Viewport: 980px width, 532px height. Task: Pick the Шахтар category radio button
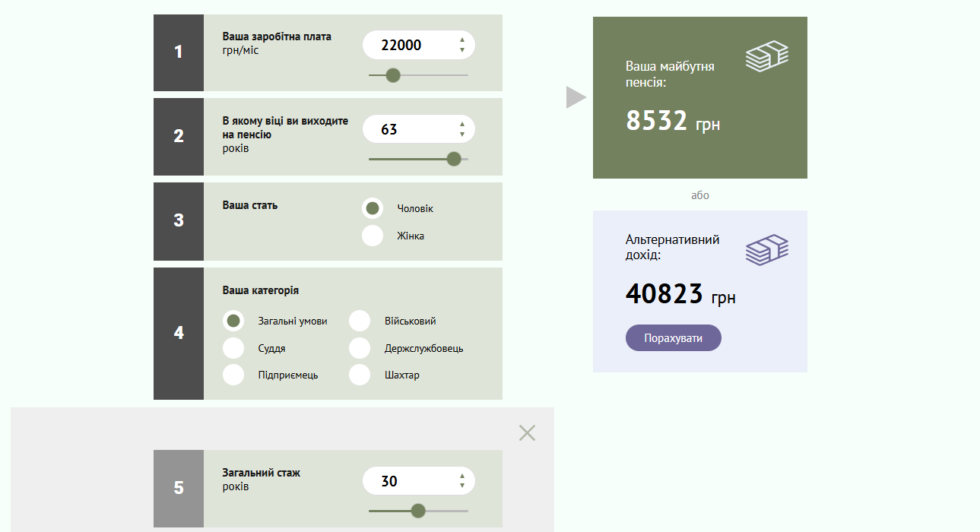click(360, 375)
